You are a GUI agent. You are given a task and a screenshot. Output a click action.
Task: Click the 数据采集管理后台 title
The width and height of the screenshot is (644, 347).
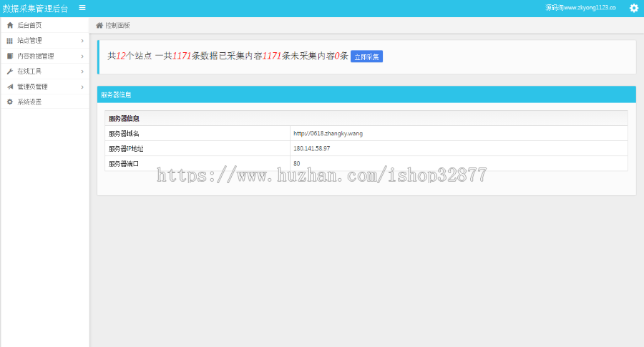pos(35,8)
